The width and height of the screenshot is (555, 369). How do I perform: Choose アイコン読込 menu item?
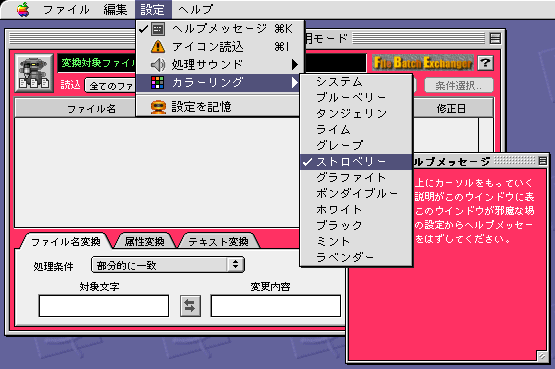pyautogui.click(x=220, y=47)
